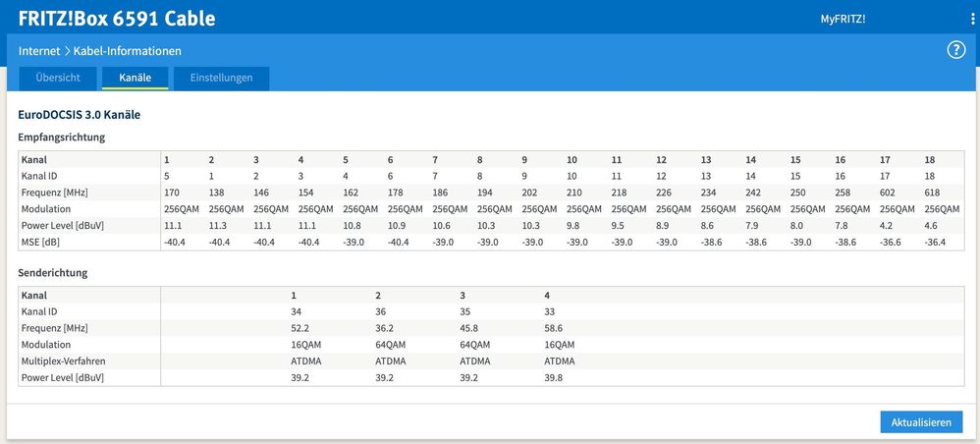Screen dimensions: 980x444
Task: Click downstream frequency value 154
Action: click(x=305, y=193)
